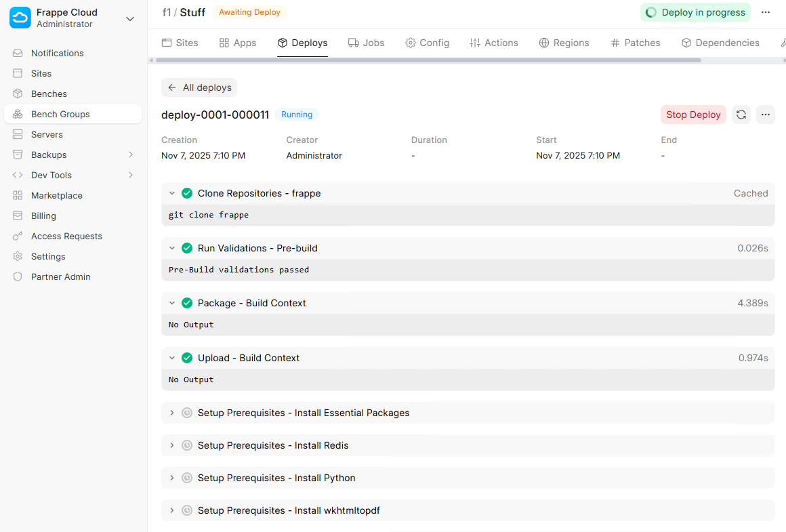Switch to the Patches tab
This screenshot has height=532, width=786.
point(635,43)
